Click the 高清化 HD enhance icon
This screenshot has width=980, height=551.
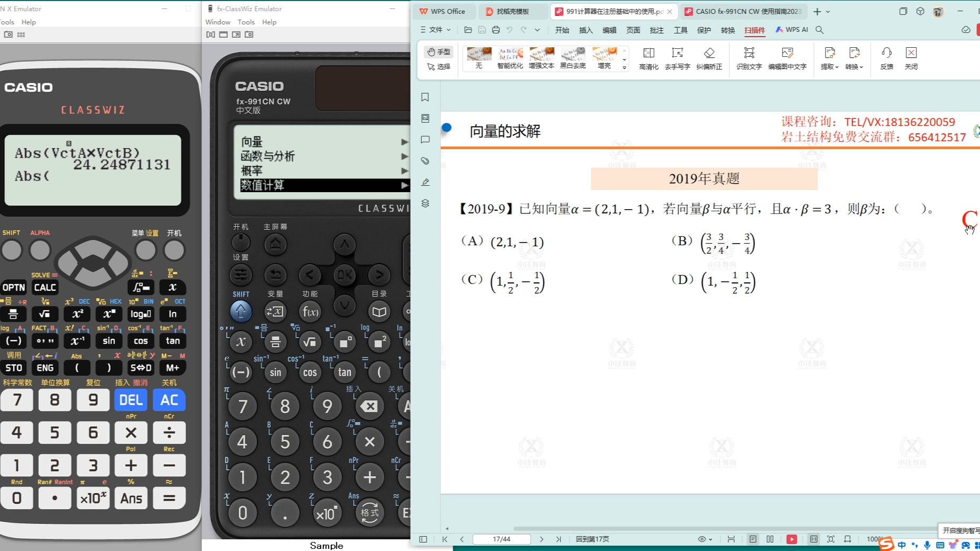(649, 58)
